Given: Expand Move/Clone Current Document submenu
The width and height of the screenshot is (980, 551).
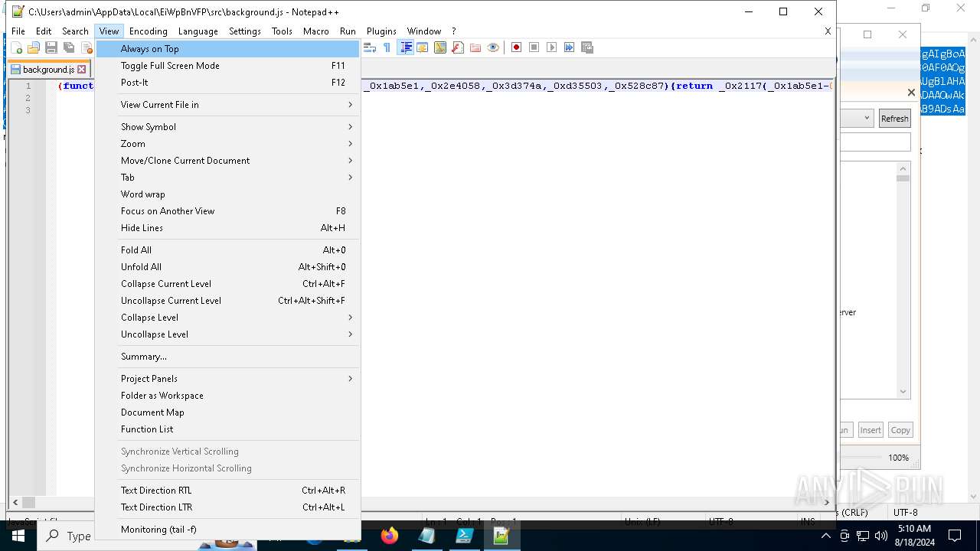Looking at the screenshot, I should [x=227, y=161].
